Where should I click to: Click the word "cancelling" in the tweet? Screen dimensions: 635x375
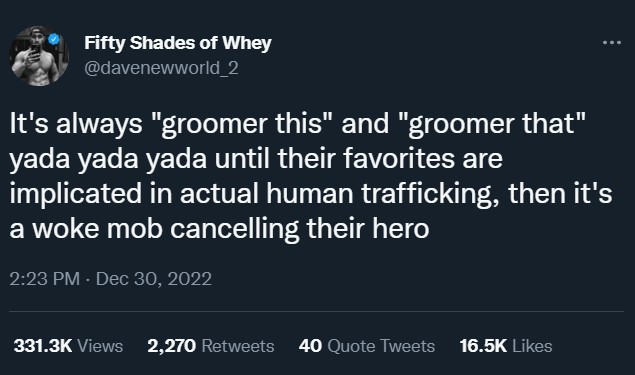(x=234, y=230)
